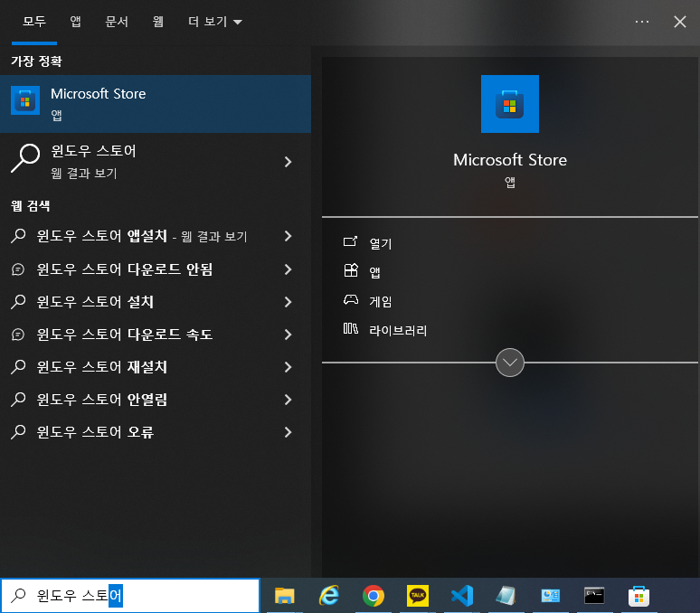This screenshot has width=700, height=613.
Task: Expand arrow for 윈도우 스토어 오류
Action: pos(288,432)
